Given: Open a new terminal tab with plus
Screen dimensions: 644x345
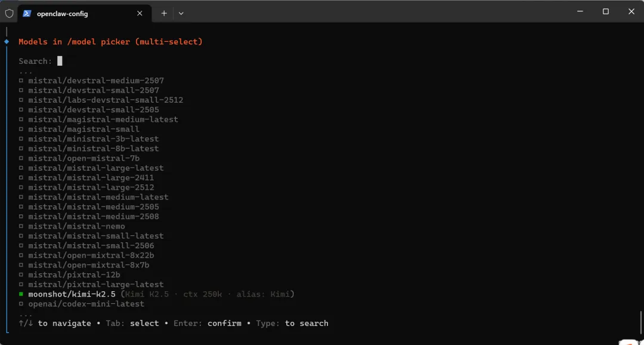Looking at the screenshot, I should (x=164, y=14).
